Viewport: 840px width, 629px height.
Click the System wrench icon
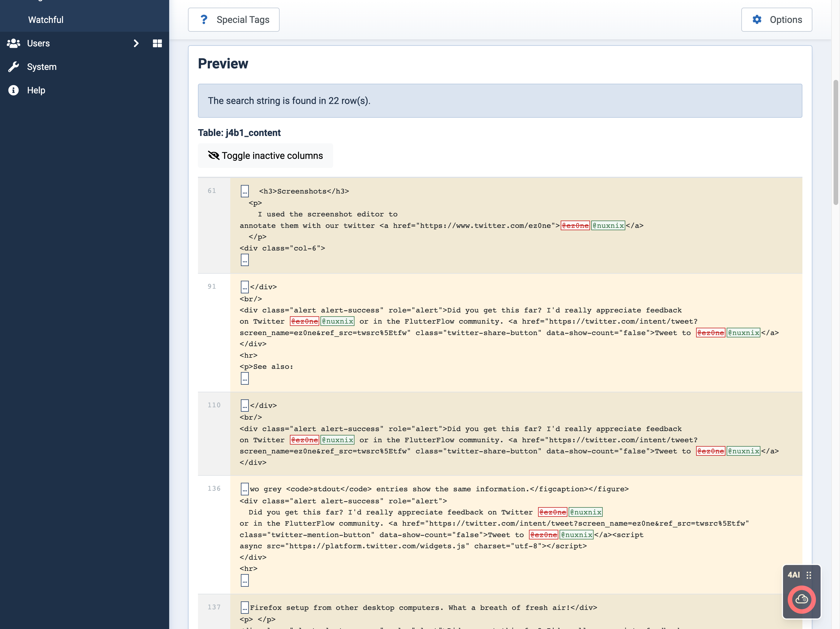coord(13,67)
